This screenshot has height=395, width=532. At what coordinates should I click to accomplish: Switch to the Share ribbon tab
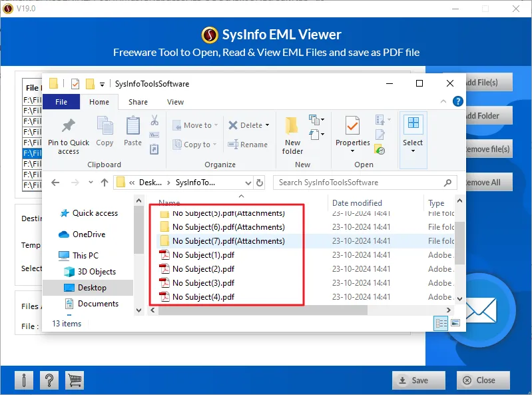[138, 102]
